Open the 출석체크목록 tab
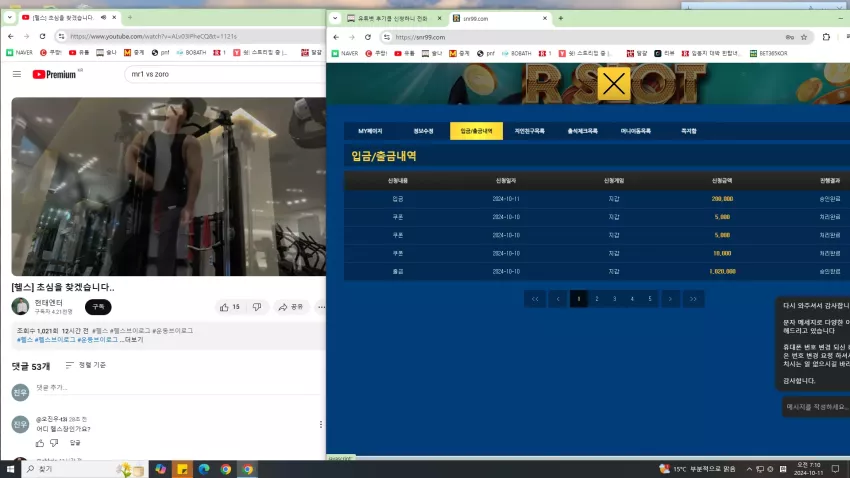Image resolution: width=850 pixels, height=478 pixels. pos(583,131)
